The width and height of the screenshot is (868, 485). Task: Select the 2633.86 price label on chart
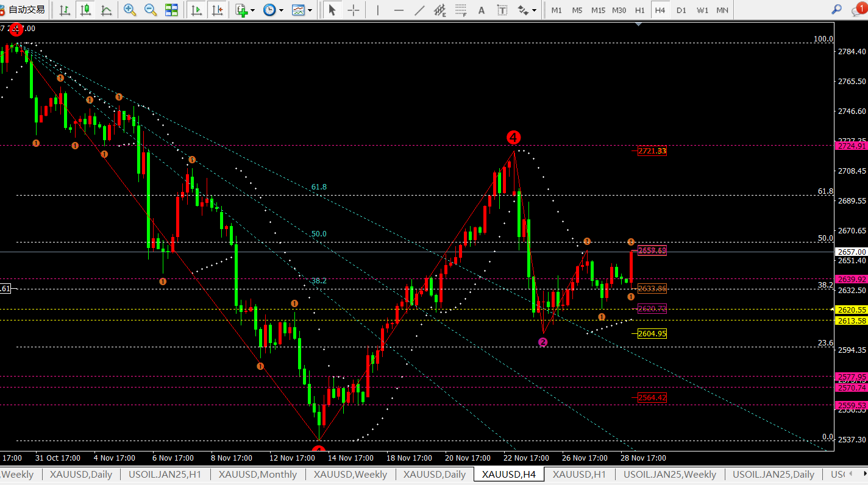click(x=652, y=288)
